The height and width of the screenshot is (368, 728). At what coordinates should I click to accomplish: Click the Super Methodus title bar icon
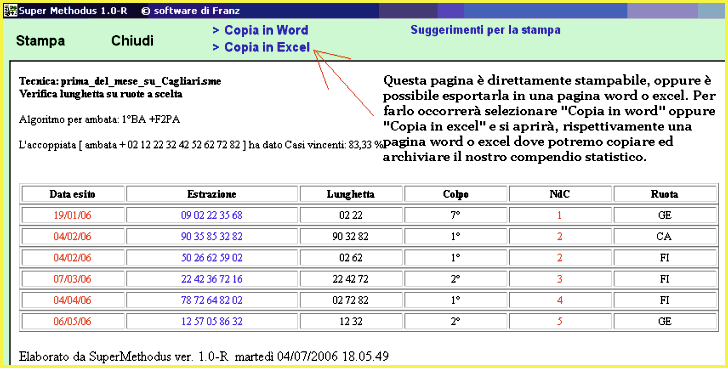(x=10, y=10)
